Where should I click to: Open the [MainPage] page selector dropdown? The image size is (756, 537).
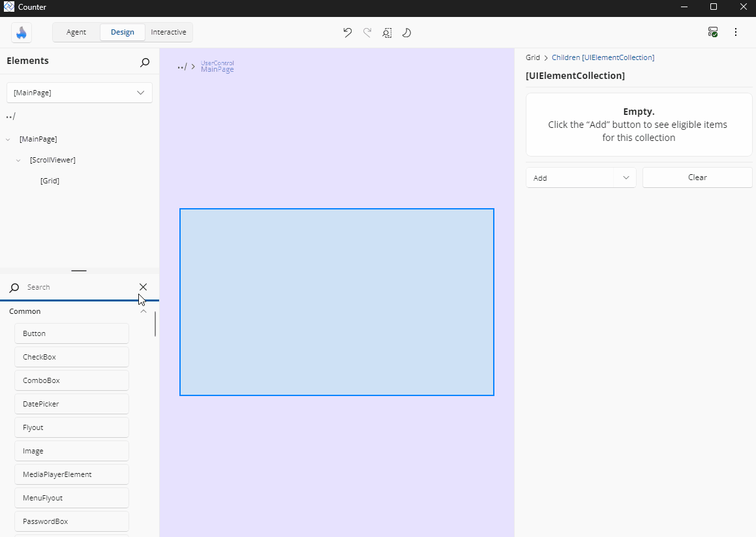[x=79, y=92]
